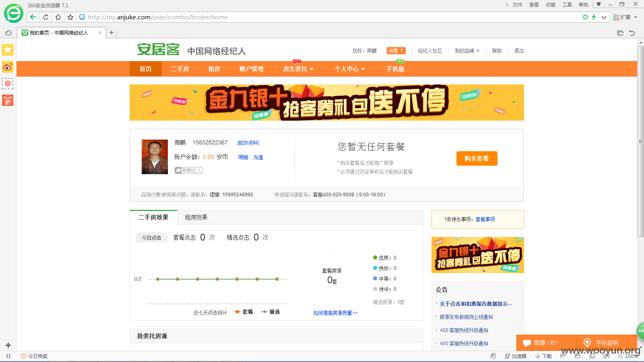This screenshot has width=644, height=362.
Task: Expand the 个人中心 nav dropdown
Action: [350, 69]
